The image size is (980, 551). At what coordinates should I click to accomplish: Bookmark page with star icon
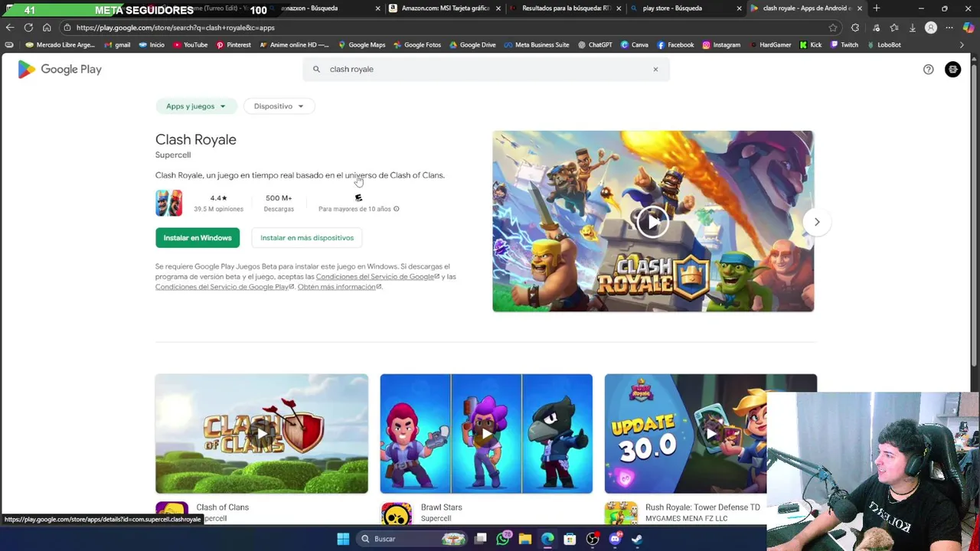[x=833, y=28]
